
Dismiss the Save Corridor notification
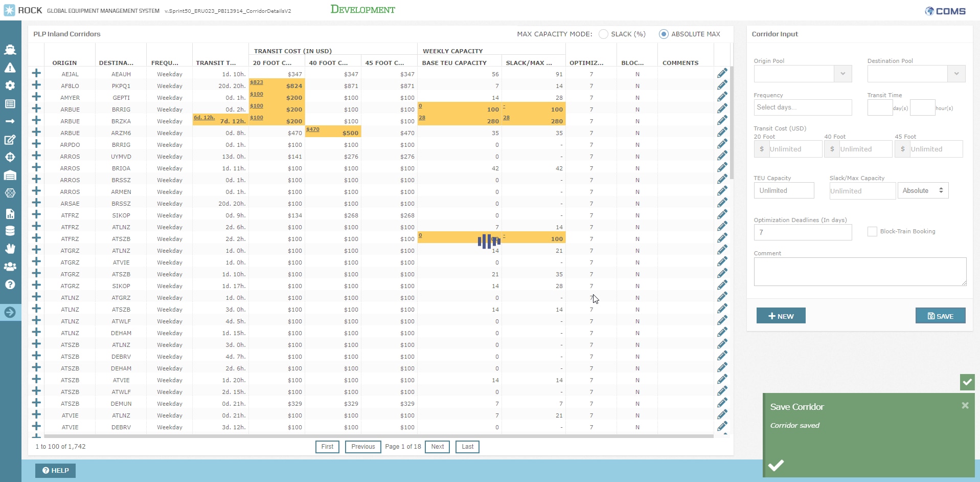click(965, 405)
